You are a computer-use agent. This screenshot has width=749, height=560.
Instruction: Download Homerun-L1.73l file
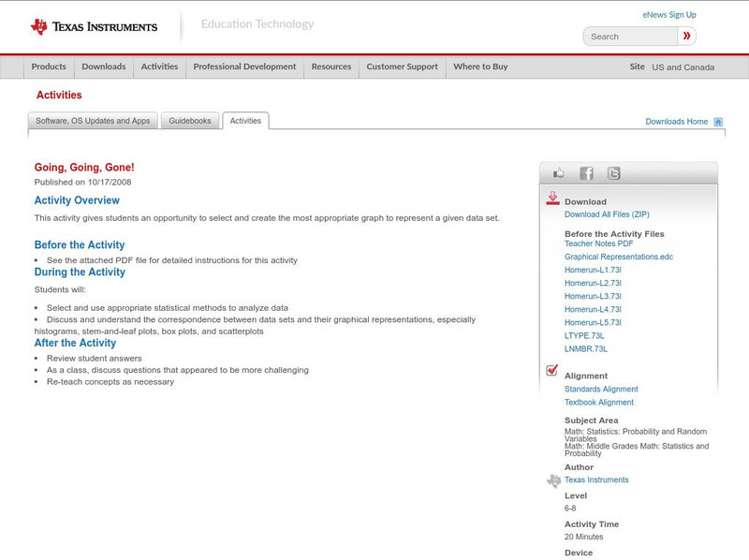click(x=593, y=270)
